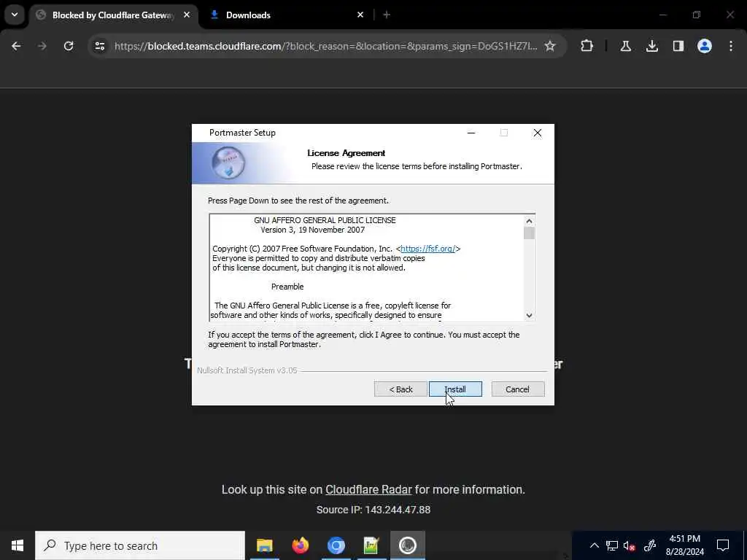
Task: Click the Portmaster installer logo icon
Action: pos(228,163)
